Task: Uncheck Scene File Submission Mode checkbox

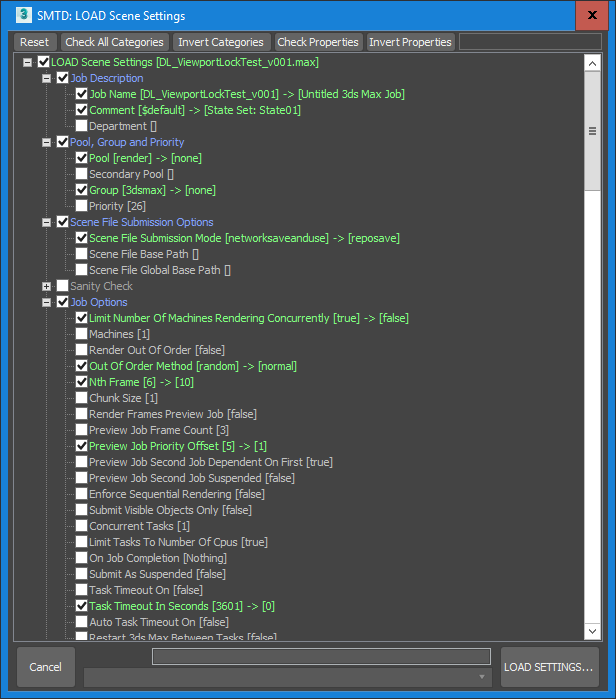Action: point(82,238)
